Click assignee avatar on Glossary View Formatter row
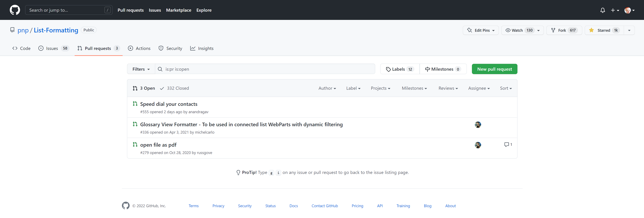 coord(478,125)
